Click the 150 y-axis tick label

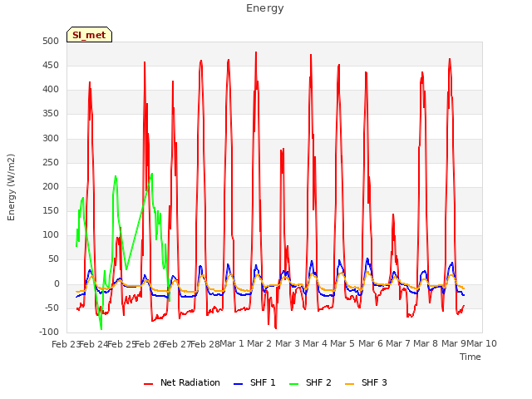click(51, 210)
